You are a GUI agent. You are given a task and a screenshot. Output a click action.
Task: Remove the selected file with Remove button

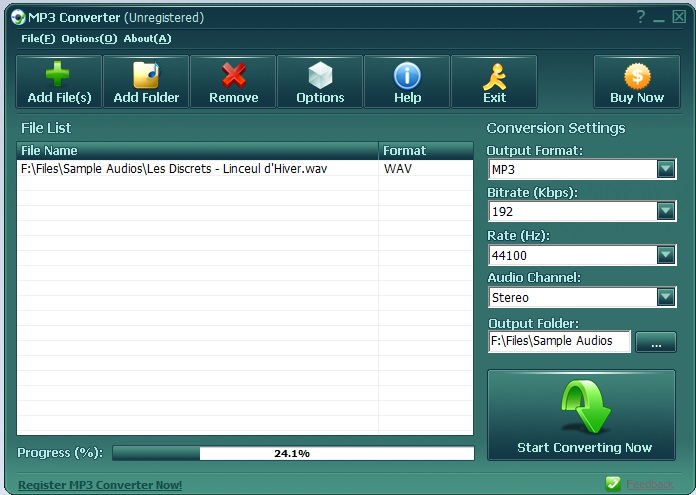(x=233, y=82)
